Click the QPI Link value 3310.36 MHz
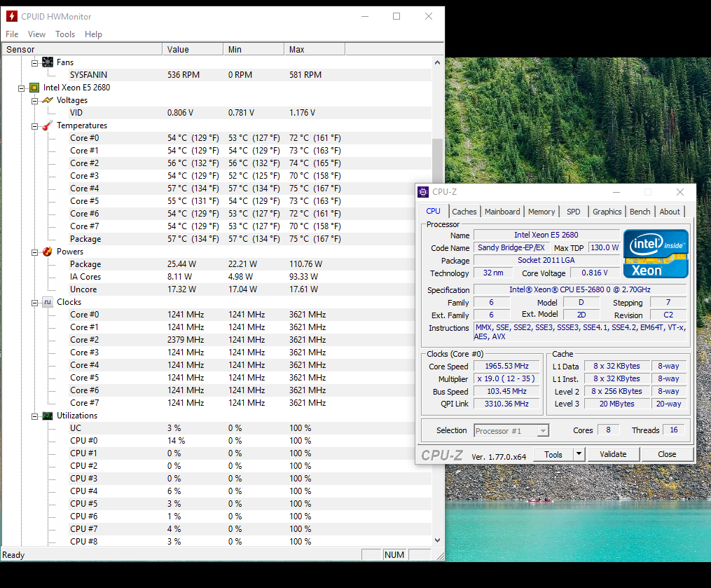 click(507, 404)
